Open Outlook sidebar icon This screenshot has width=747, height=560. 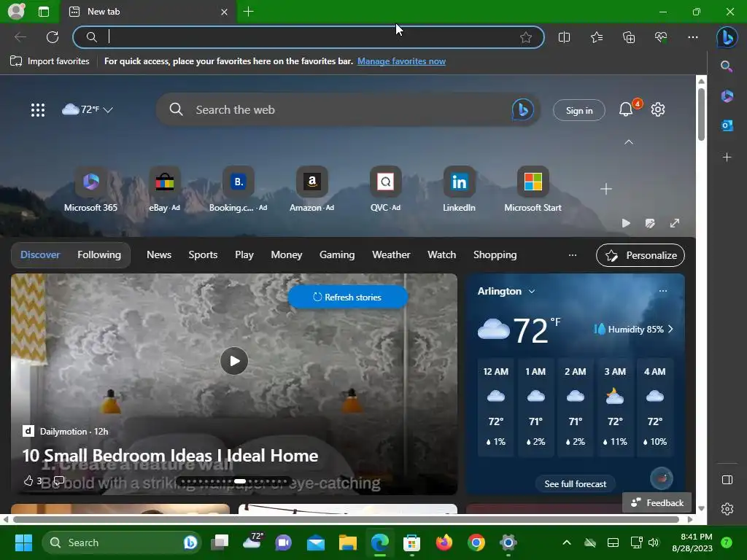[727, 125]
